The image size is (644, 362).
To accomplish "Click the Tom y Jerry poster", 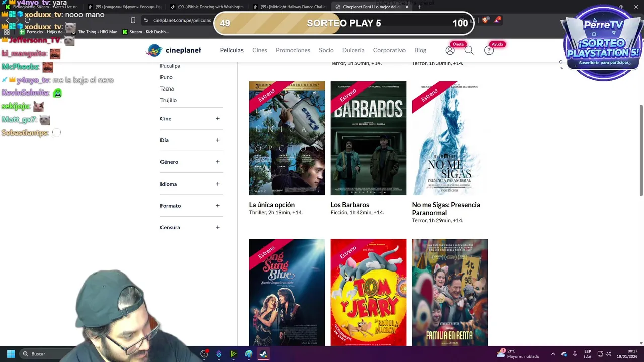I will tap(368, 293).
